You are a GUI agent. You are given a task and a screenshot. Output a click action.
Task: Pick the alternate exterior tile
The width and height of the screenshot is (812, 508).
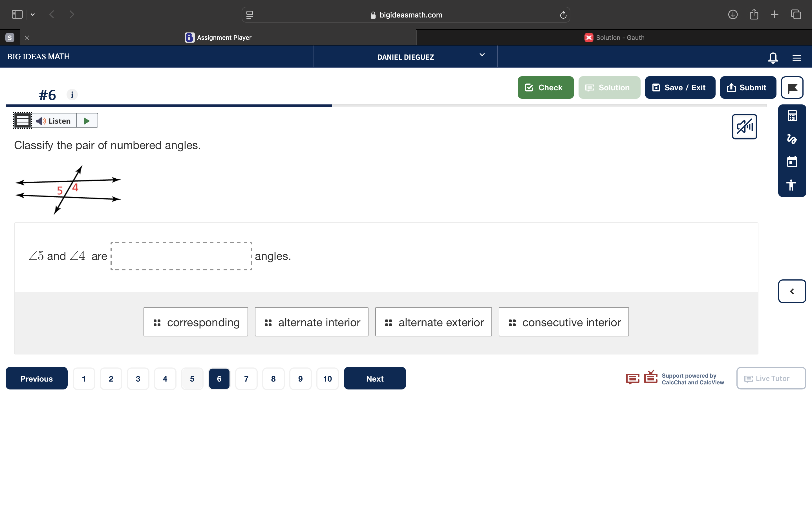click(x=433, y=322)
